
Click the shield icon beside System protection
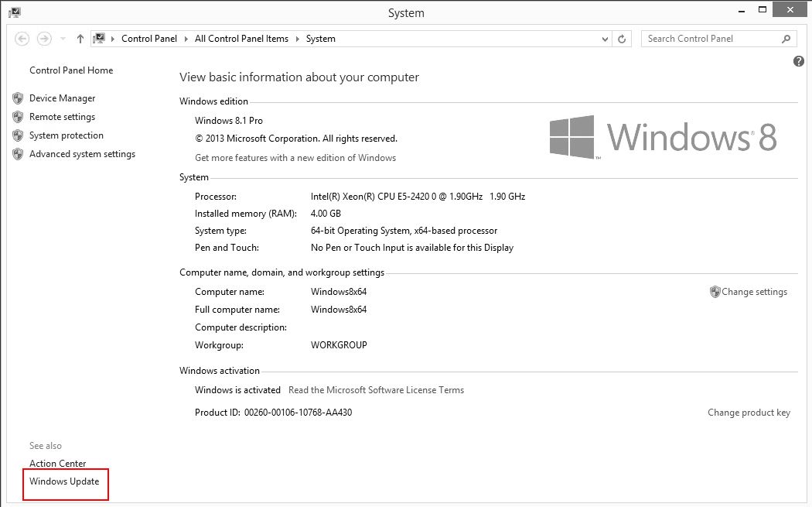pos(18,135)
